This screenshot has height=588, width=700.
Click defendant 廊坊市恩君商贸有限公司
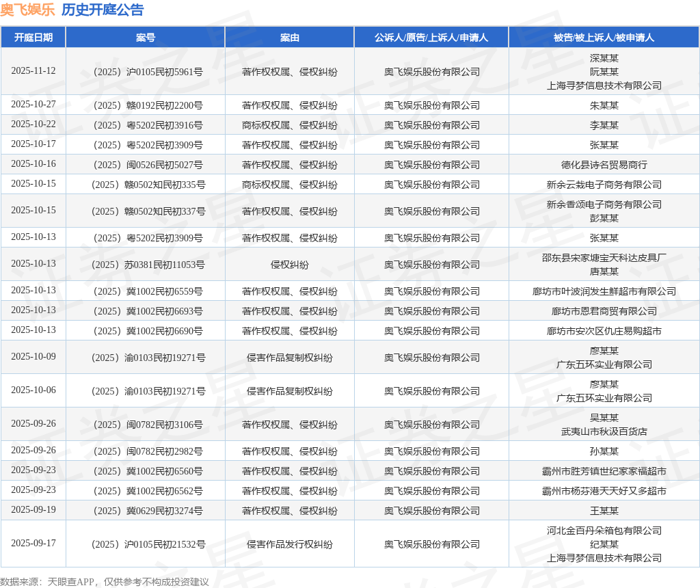pyautogui.click(x=604, y=311)
